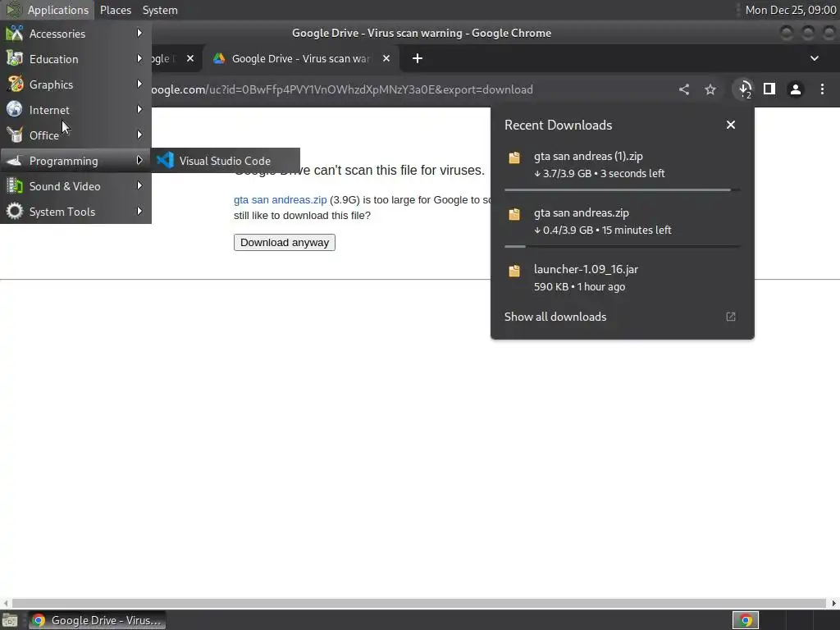Switch to Google Drive Virus scan warning tab
The image size is (840, 630).
pyautogui.click(x=301, y=58)
